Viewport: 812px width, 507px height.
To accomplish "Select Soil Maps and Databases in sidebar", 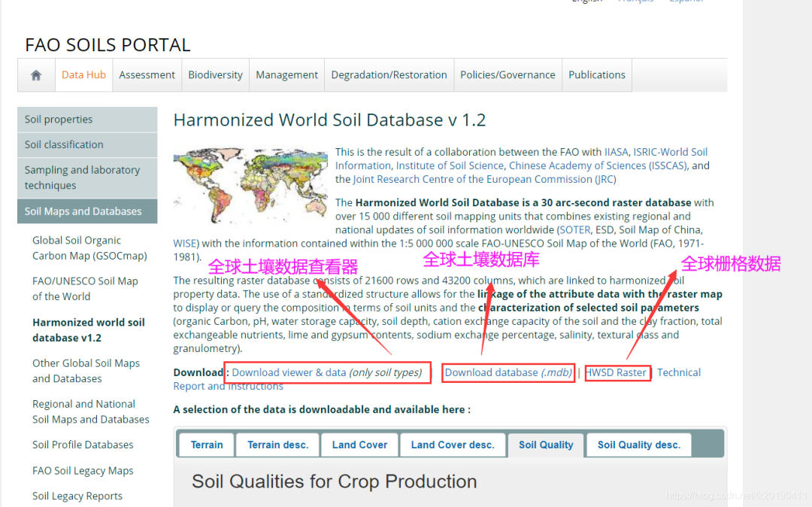I will 83,211.
